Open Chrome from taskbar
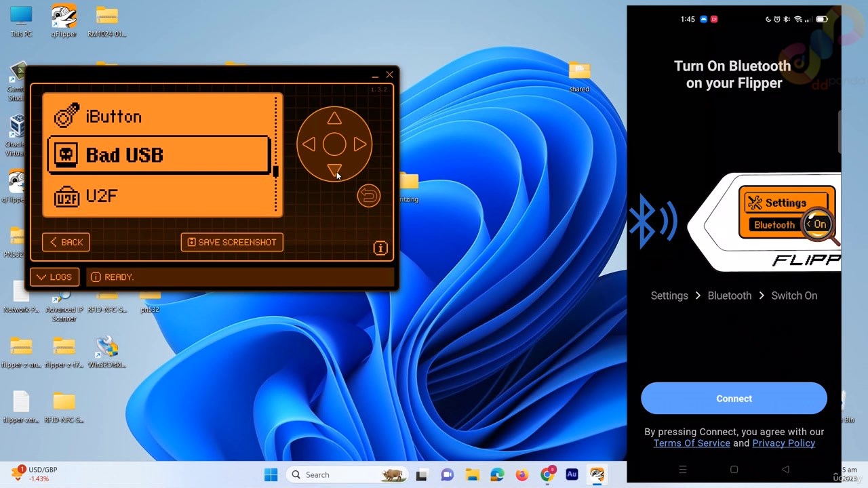Viewport: 868px width, 488px height. (547, 474)
